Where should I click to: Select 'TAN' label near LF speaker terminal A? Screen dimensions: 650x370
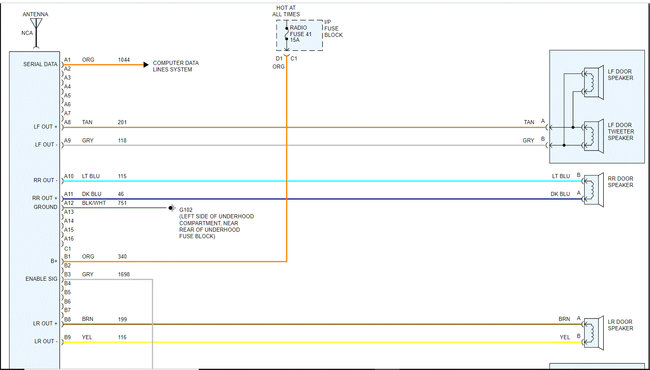click(x=529, y=122)
